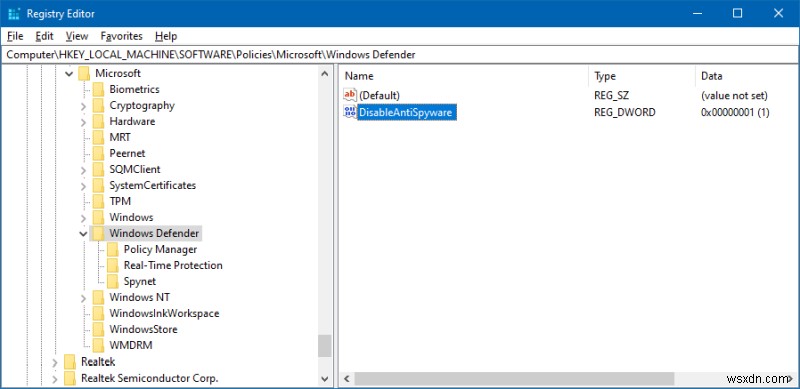The height and width of the screenshot is (389, 800).
Task: Click the (value not set) data cell
Action: pos(734,95)
